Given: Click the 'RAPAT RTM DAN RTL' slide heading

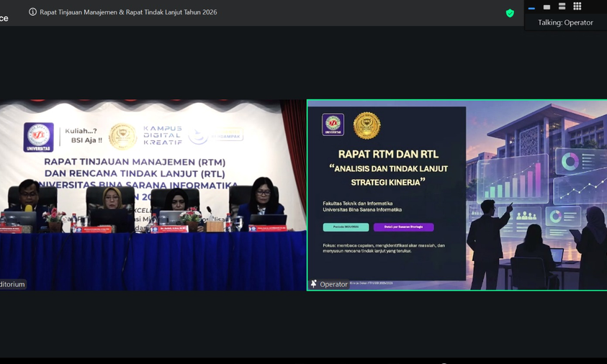Looking at the screenshot, I should pos(388,154).
